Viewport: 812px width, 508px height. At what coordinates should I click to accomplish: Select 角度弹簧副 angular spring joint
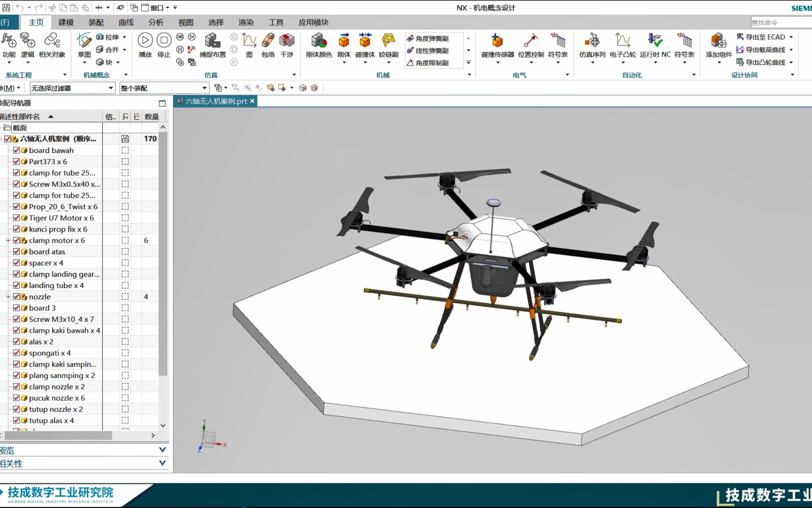tap(428, 38)
